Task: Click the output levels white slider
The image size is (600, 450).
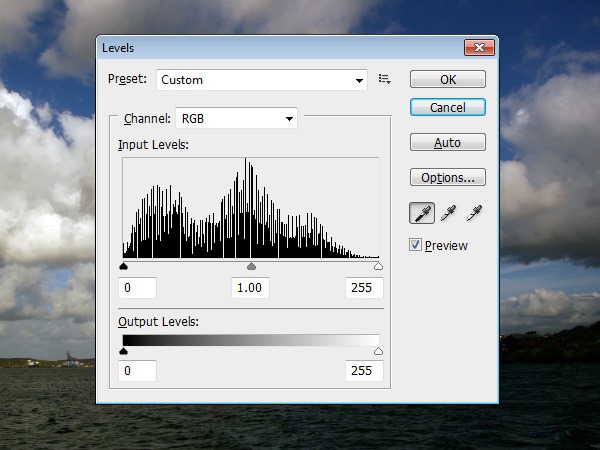Action: [x=378, y=351]
